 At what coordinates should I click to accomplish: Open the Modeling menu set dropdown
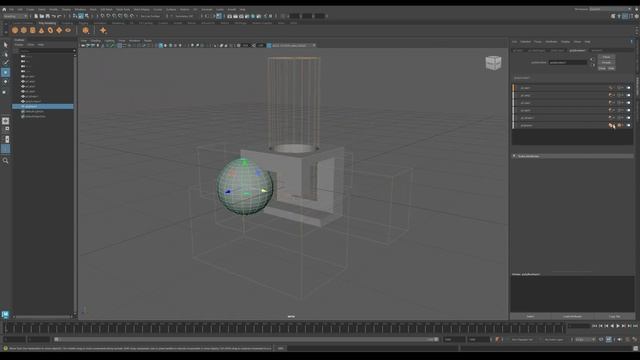[x=15, y=16]
